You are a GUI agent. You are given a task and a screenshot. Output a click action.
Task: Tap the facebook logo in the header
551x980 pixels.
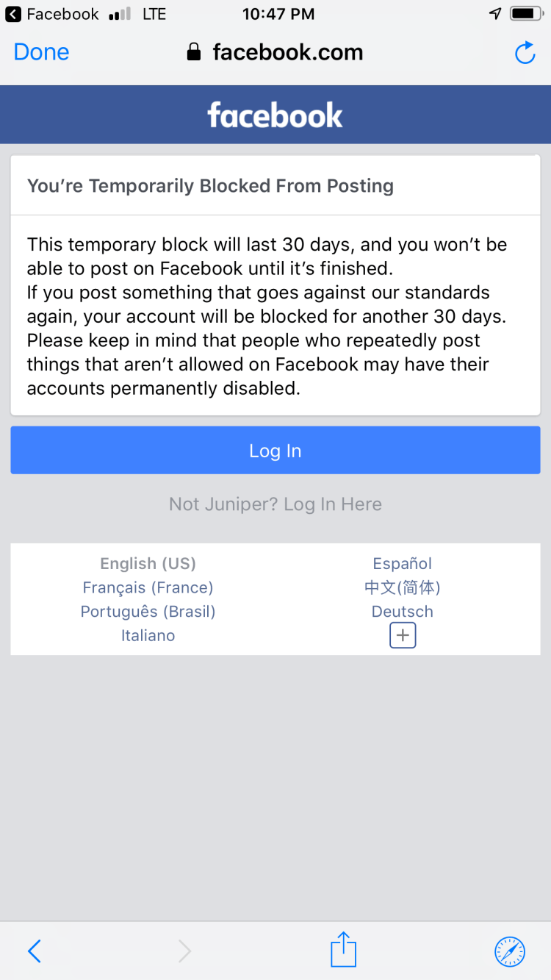[x=275, y=115]
